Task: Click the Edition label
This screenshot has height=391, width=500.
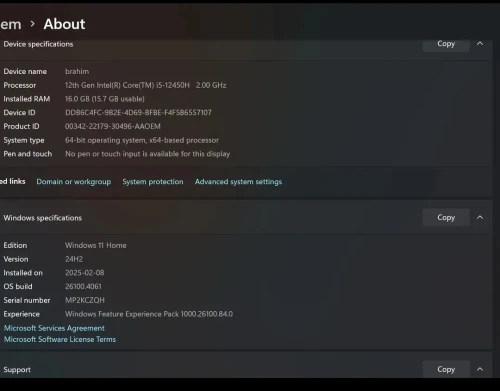Action: (15, 245)
